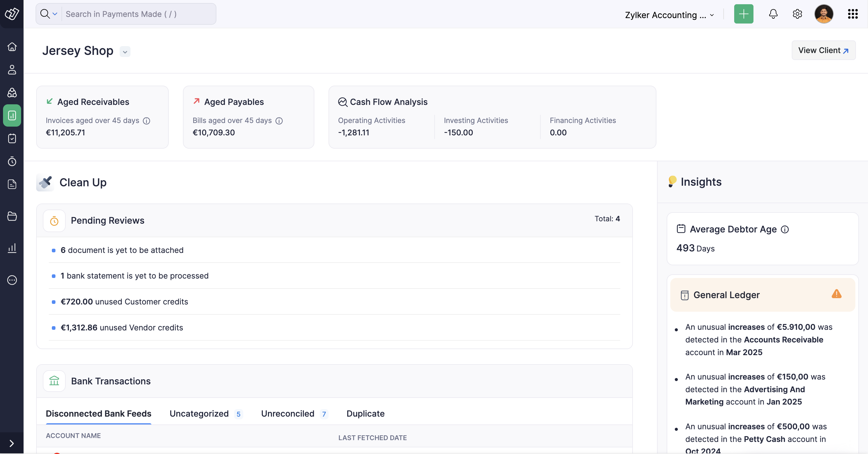Click the clipboard tasks icon in sidebar
This screenshot has height=454, width=868.
(12, 138)
